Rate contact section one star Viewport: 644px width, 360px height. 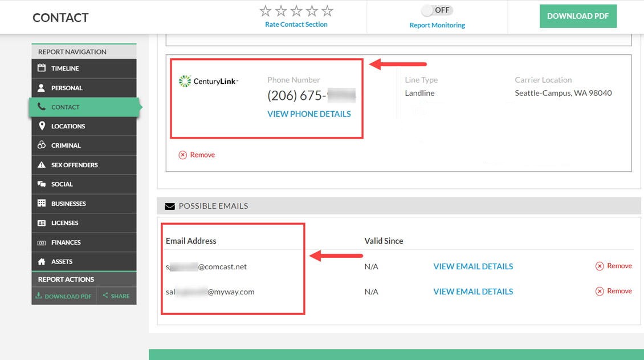[266, 11]
